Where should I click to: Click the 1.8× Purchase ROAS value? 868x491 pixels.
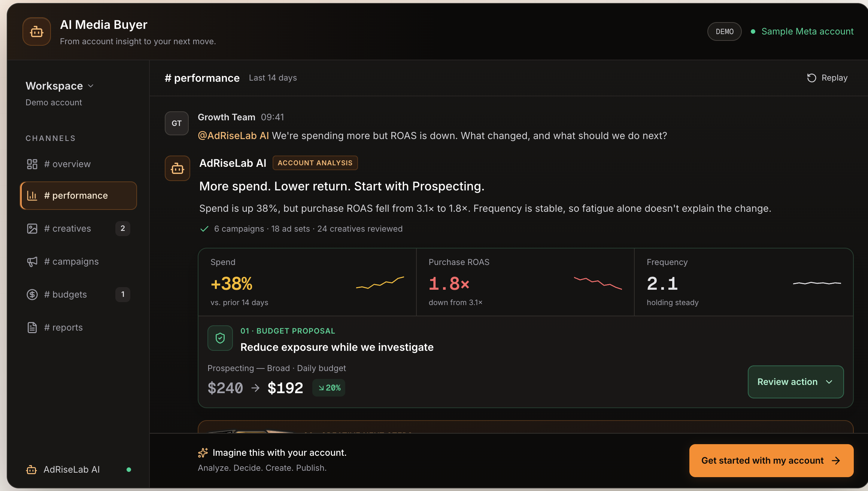pyautogui.click(x=449, y=284)
